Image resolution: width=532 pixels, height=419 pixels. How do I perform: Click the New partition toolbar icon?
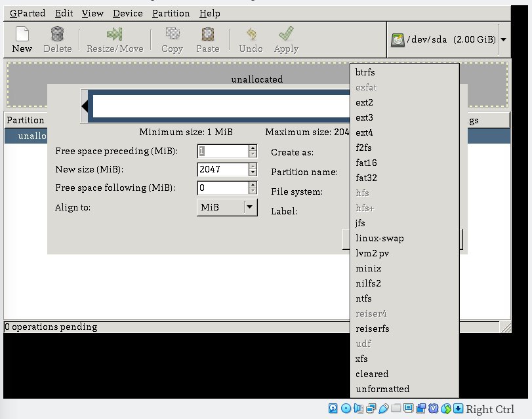tap(22, 34)
